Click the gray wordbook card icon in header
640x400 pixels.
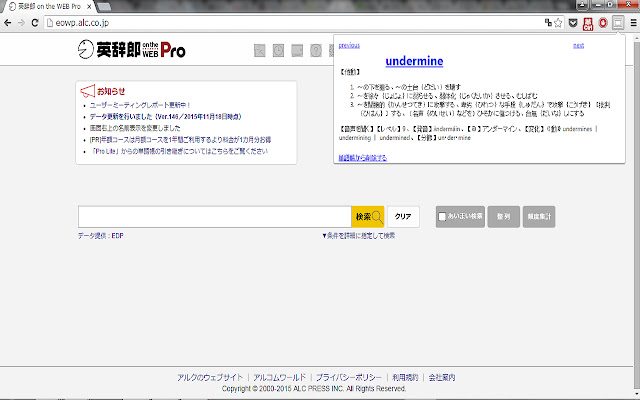[x=297, y=51]
